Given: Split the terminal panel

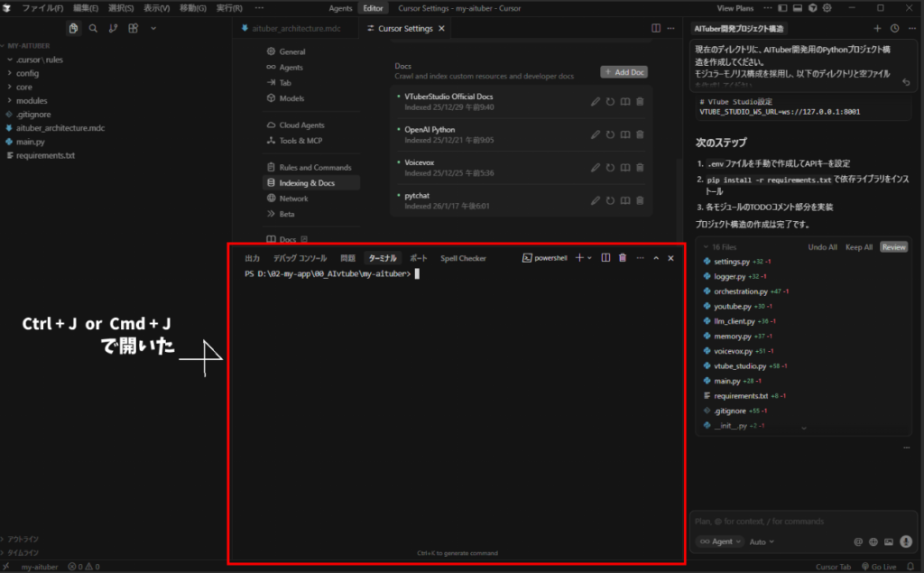Looking at the screenshot, I should point(606,258).
